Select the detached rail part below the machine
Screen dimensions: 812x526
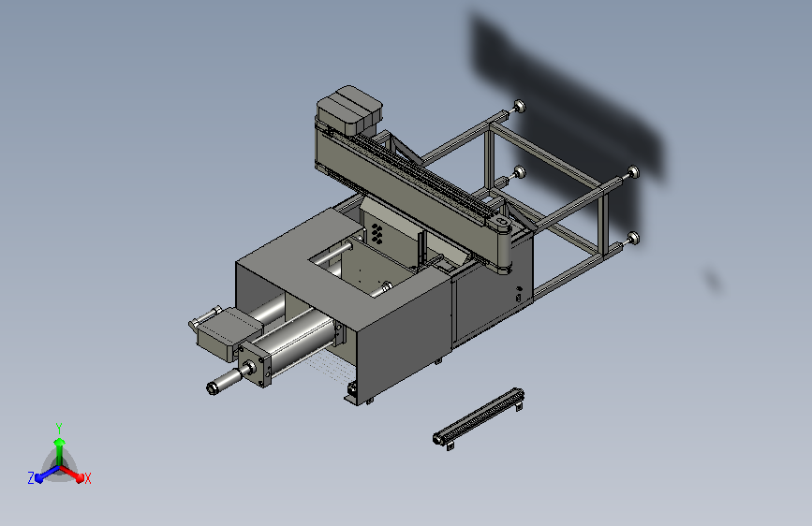[479, 418]
